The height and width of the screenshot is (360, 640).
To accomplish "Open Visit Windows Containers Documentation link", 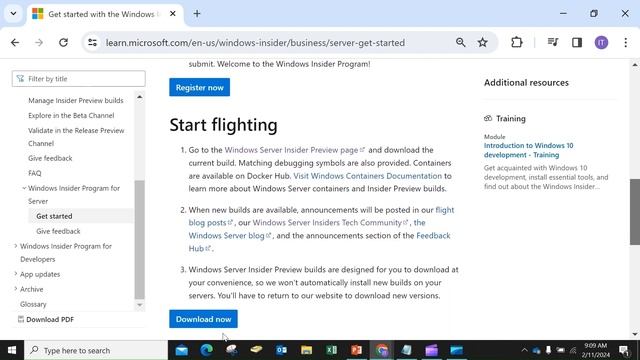I will [x=367, y=176].
